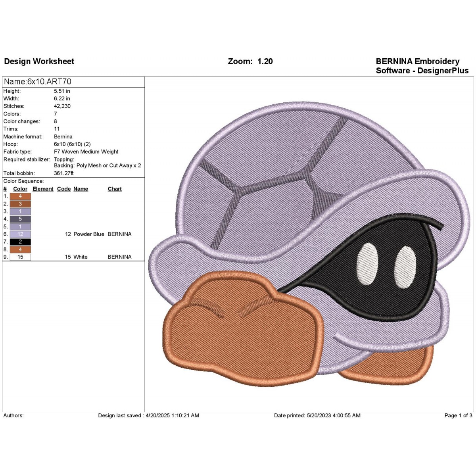Screen dimensions: 476x476
Task: Click the Date printed timestamp
Action: [x=317, y=416]
